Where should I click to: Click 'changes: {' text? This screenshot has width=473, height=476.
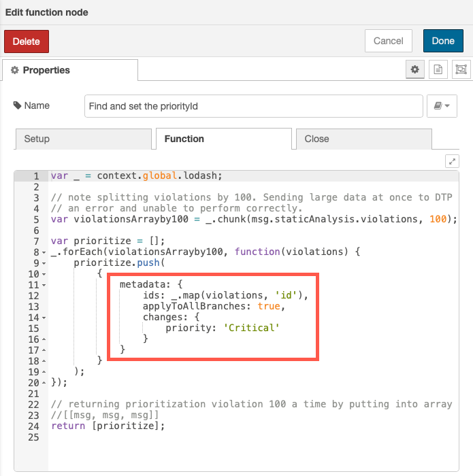tap(171, 317)
